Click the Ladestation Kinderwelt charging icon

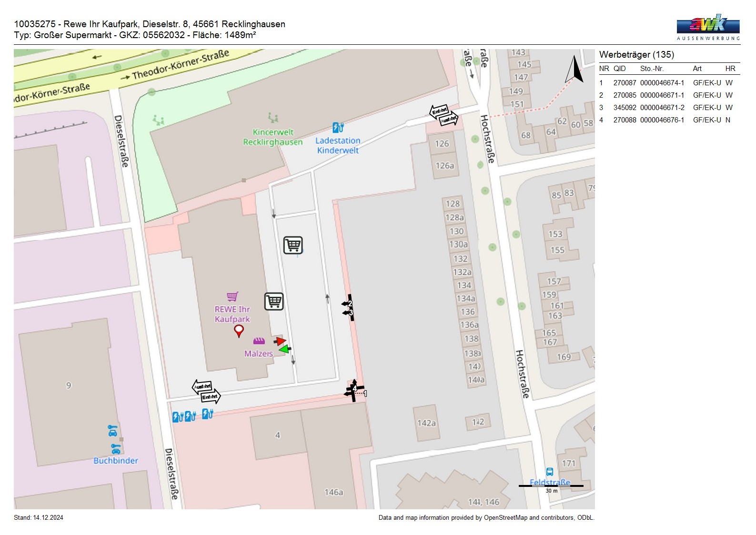[338, 128]
